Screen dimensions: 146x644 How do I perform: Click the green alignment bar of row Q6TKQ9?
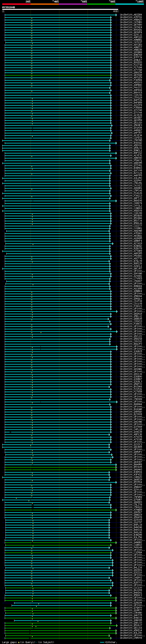pos(58,75)
